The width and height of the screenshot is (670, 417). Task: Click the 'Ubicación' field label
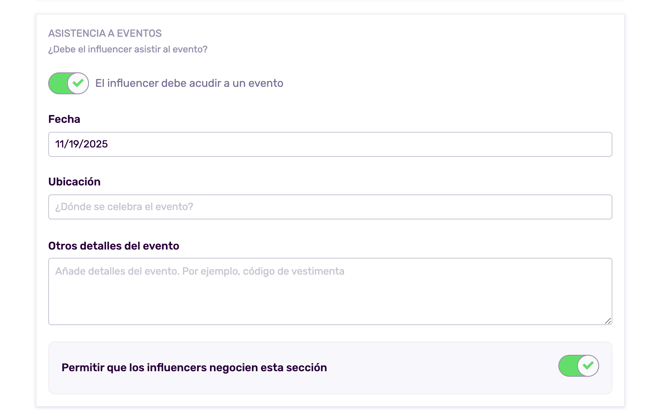[74, 182]
